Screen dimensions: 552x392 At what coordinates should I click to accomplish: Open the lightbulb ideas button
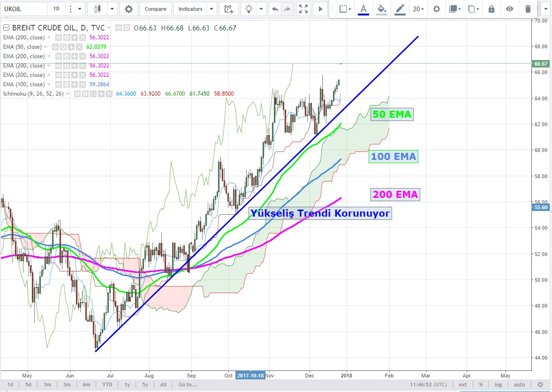(x=249, y=9)
